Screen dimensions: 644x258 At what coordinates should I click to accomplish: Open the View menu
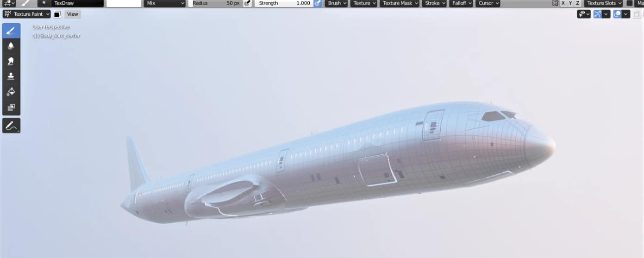click(72, 14)
